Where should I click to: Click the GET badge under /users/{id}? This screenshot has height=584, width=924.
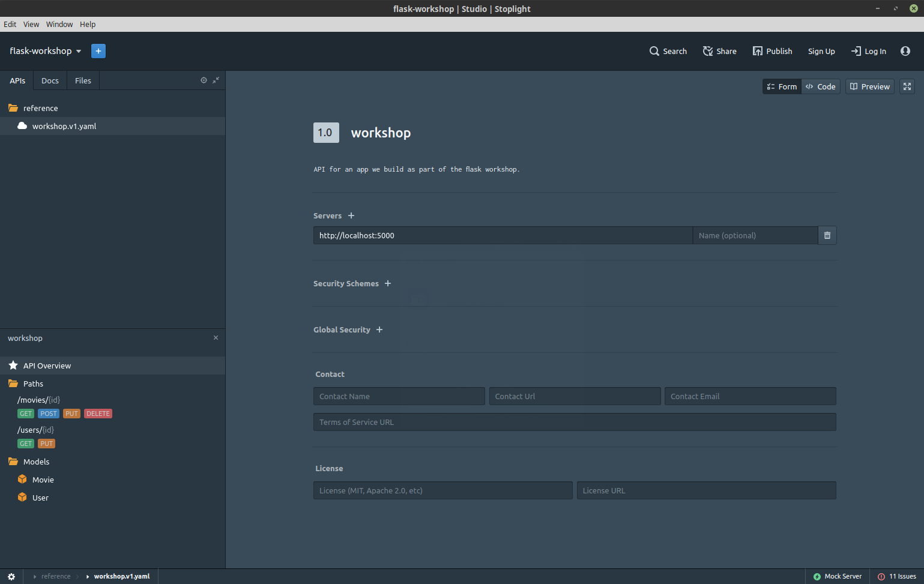(x=26, y=444)
